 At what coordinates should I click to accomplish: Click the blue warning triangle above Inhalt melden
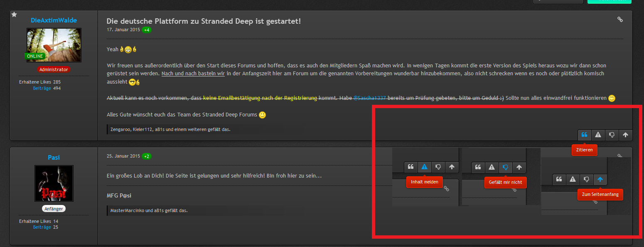pyautogui.click(x=424, y=167)
